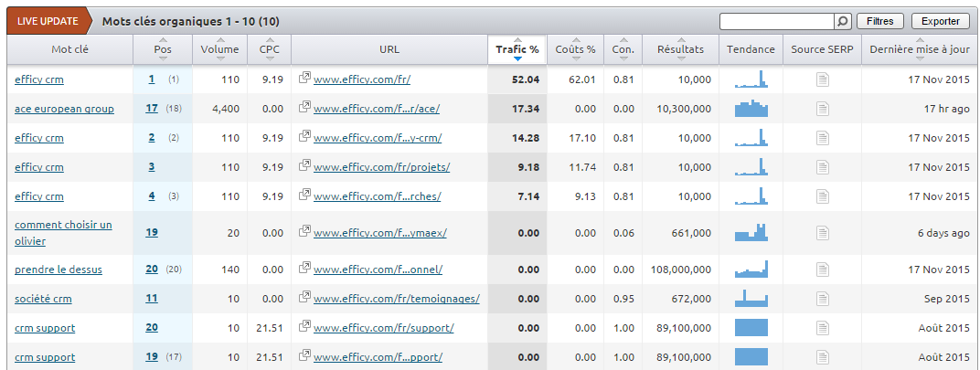View SERP source icon in efficy crm position 3 row

(823, 167)
